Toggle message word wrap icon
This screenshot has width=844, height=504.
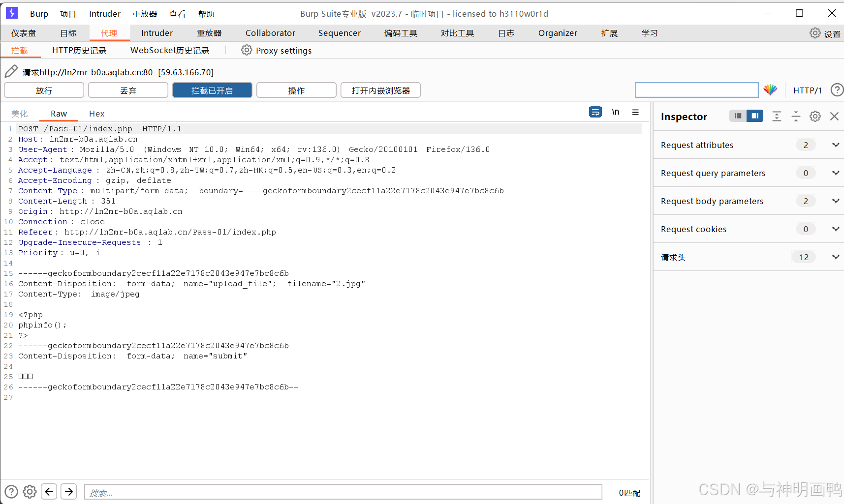(595, 112)
